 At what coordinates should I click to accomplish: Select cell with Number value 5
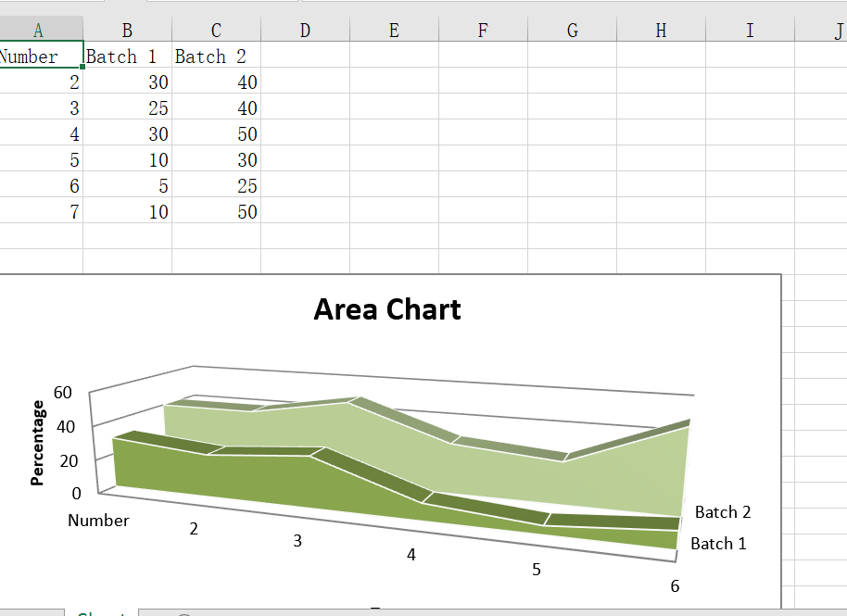(x=41, y=158)
